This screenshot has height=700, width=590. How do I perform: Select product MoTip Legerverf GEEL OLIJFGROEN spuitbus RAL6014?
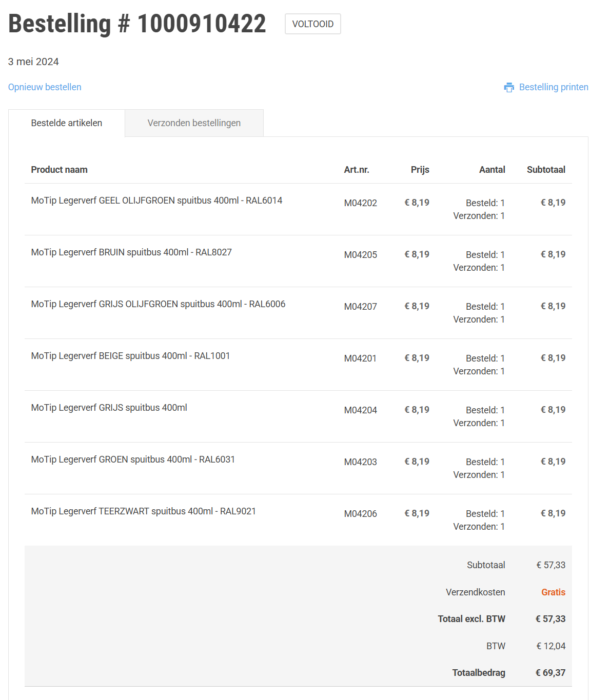point(156,201)
